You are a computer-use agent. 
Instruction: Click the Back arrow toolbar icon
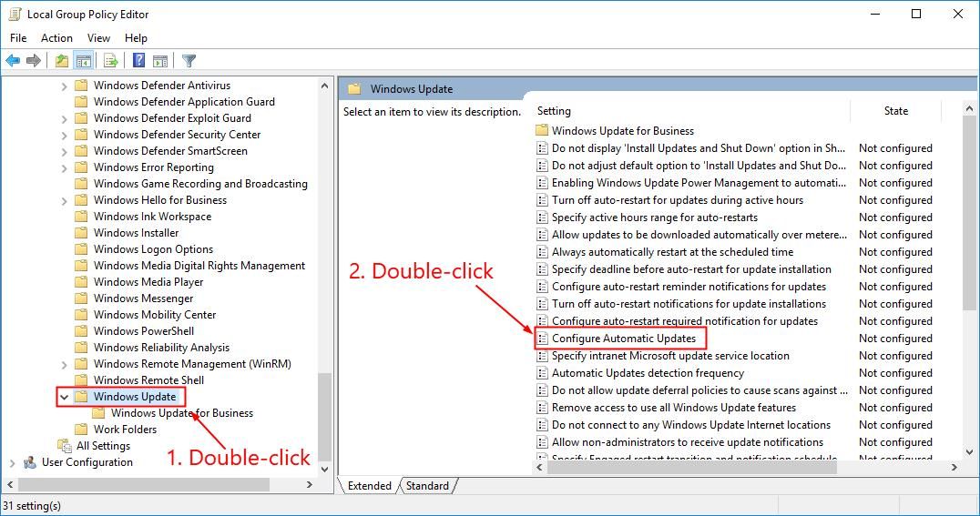coord(13,61)
